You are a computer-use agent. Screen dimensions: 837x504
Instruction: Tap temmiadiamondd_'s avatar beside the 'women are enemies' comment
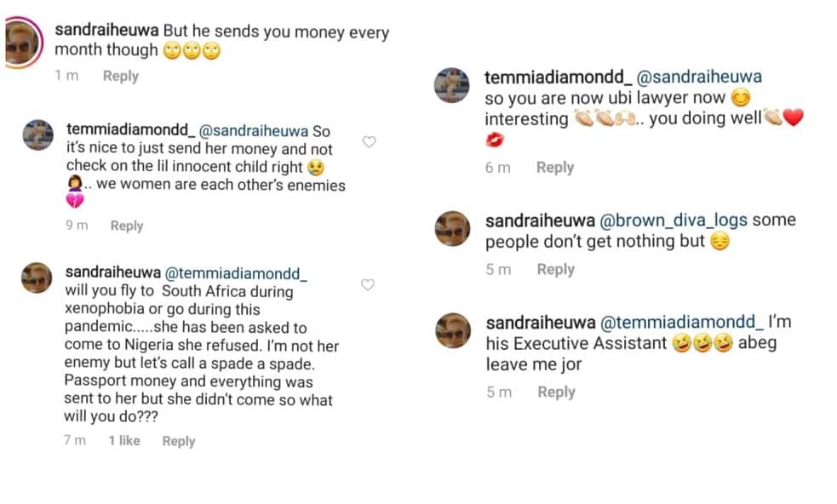point(37,135)
